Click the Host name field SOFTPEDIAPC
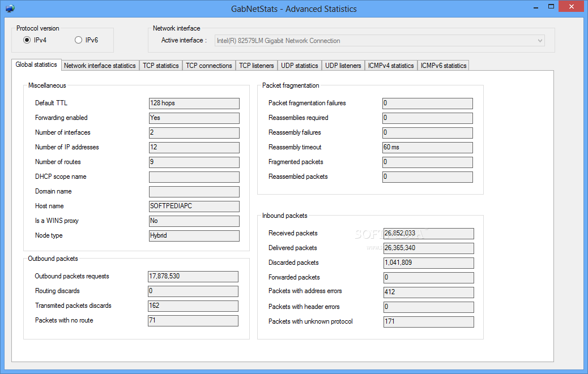The height and width of the screenshot is (374, 588). (194, 207)
